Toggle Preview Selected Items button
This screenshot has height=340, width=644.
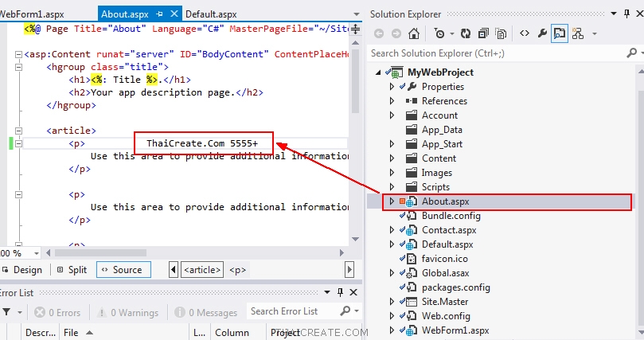tap(560, 33)
